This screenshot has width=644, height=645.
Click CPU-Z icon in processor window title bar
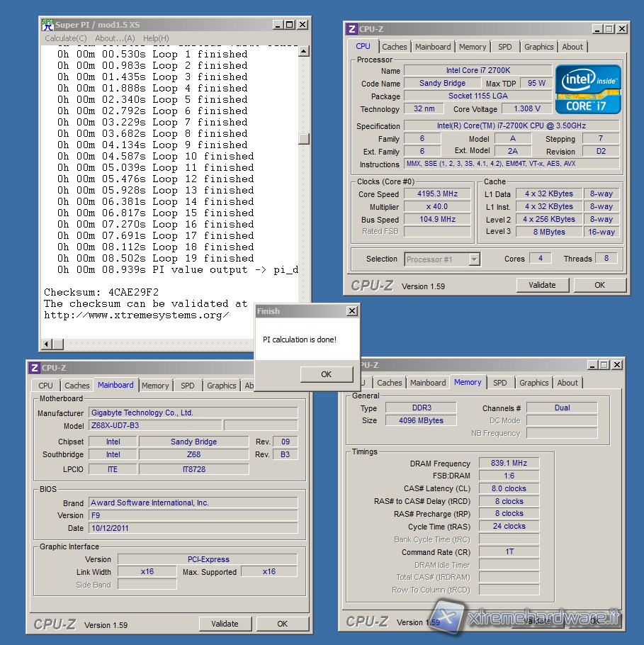(351, 29)
